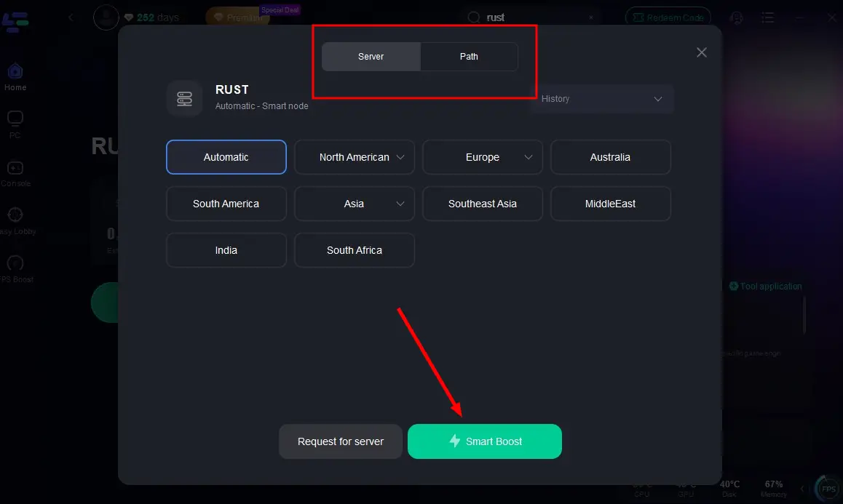Open the main menu list icon
Viewport: 843px width, 504px height.
pyautogui.click(x=768, y=17)
